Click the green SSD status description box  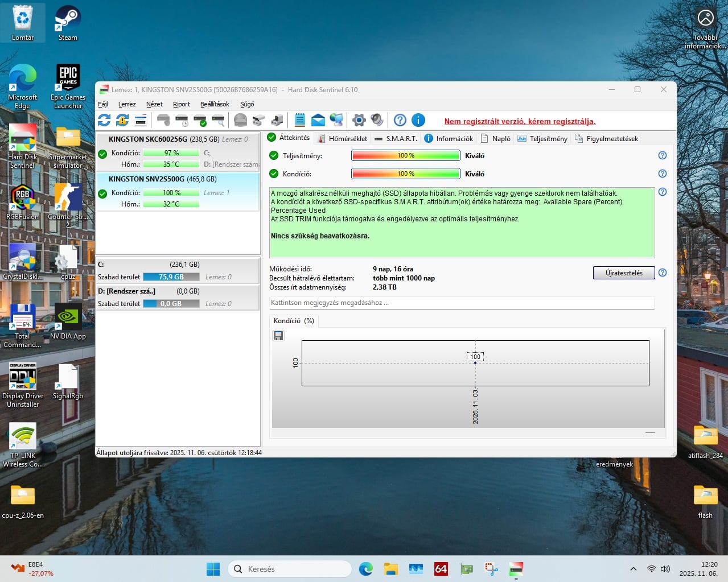coord(462,222)
